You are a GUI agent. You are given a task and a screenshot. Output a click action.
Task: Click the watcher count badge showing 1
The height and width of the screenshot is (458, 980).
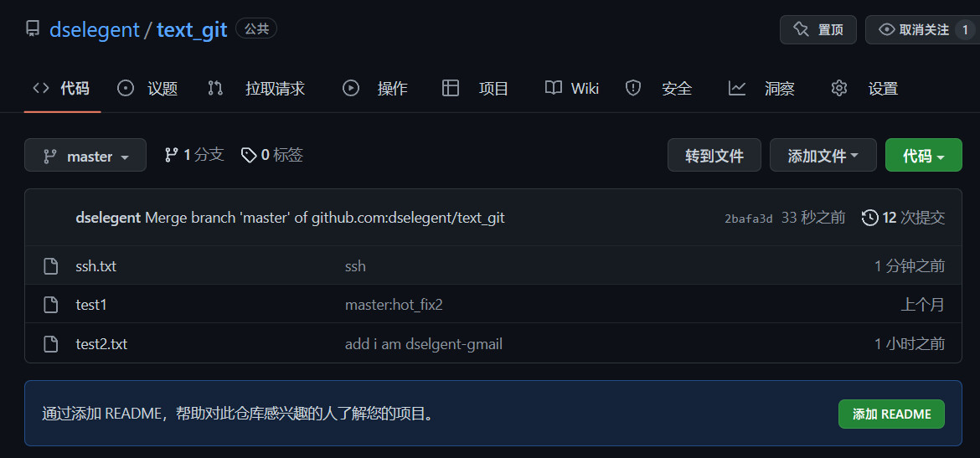click(965, 29)
